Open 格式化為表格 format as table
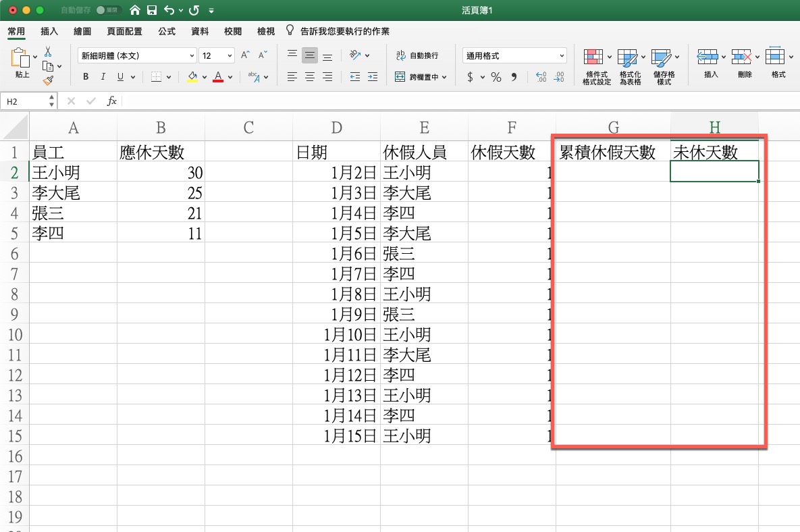800x532 pixels. (630, 67)
